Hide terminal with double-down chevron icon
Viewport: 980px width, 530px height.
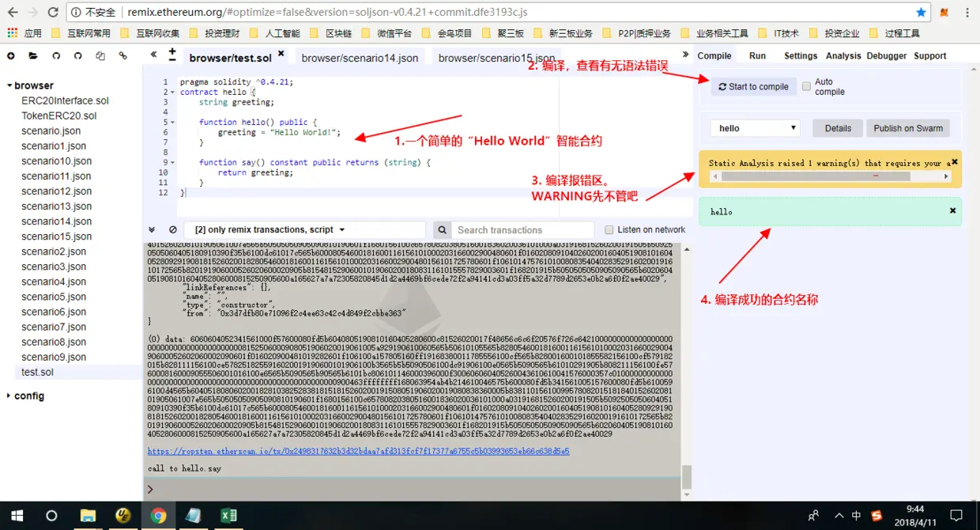click(x=153, y=229)
